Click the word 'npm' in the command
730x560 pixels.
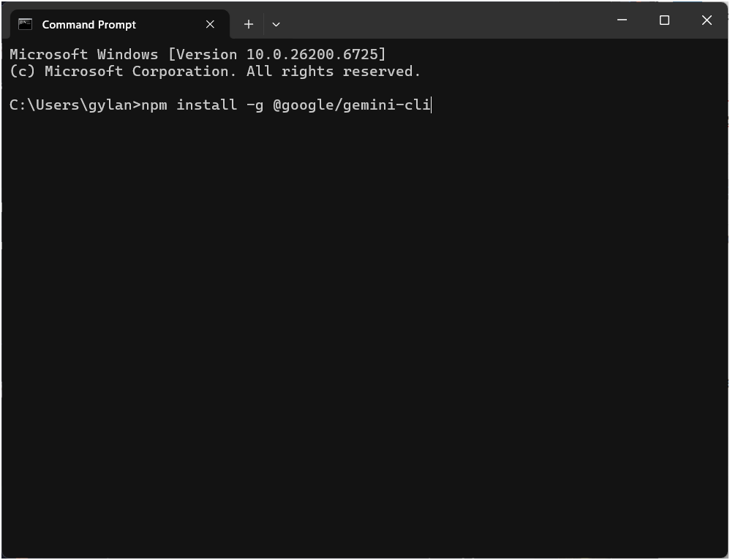(x=154, y=105)
